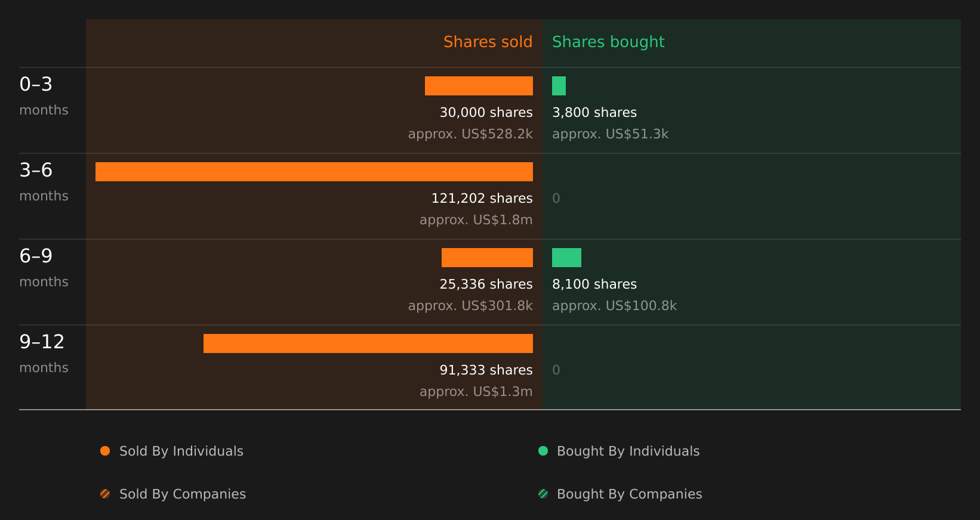This screenshot has width=980, height=520.
Task: Click the 30,000 shares value
Action: (486, 113)
